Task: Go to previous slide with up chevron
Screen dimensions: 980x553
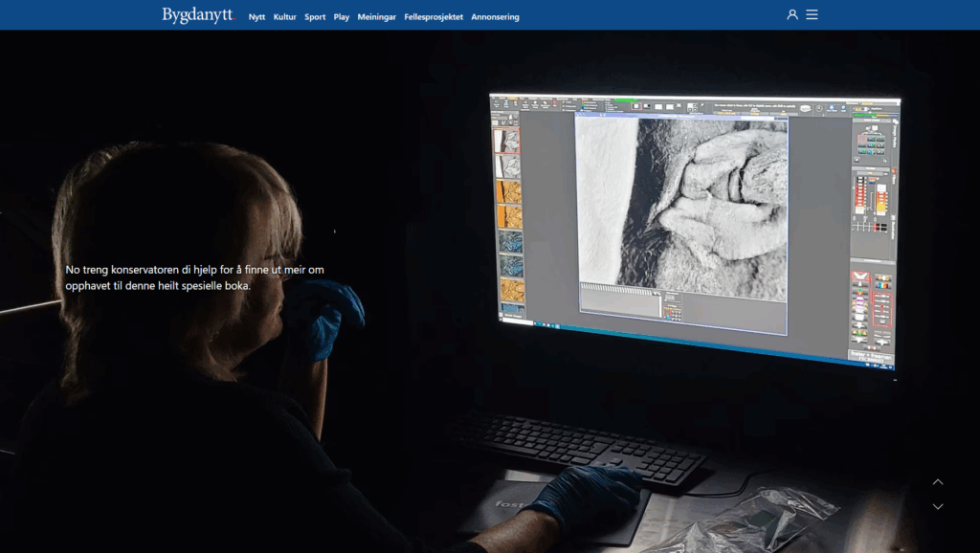Action: (x=938, y=482)
